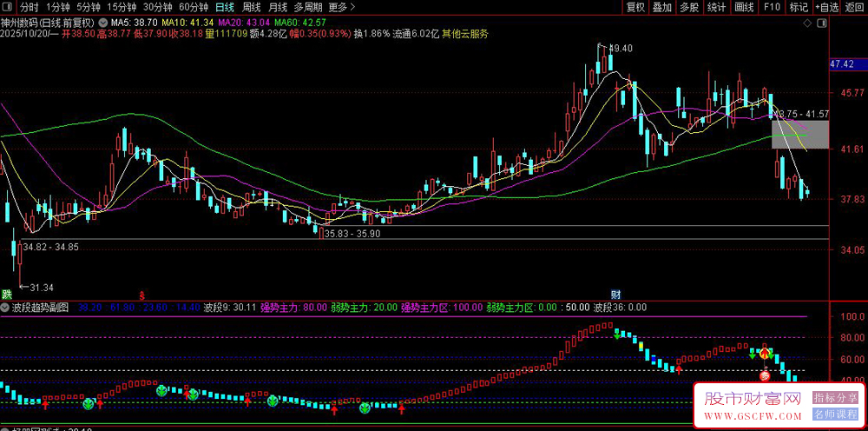Toggle the 画线 drawing tools
The height and width of the screenshot is (431, 868).
coord(744,7)
